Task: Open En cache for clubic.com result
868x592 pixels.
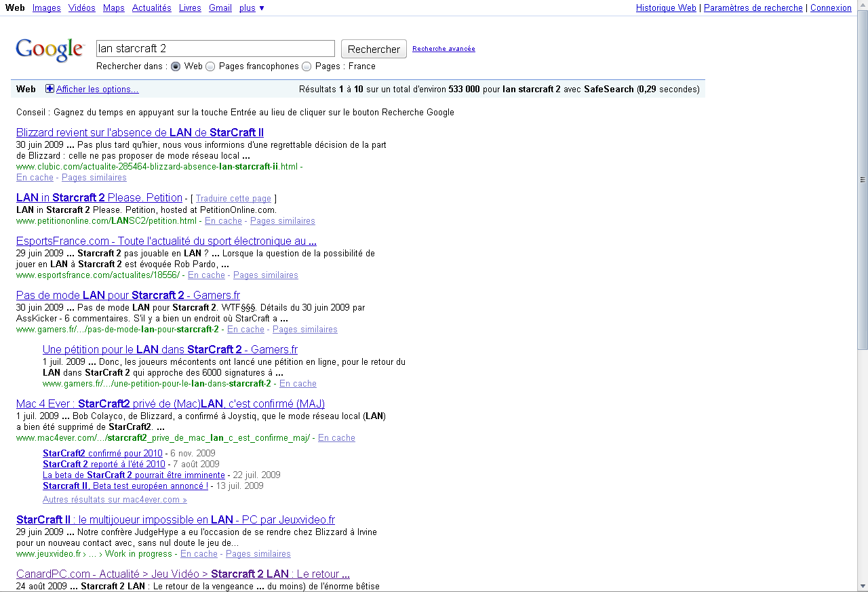Action: [35, 178]
